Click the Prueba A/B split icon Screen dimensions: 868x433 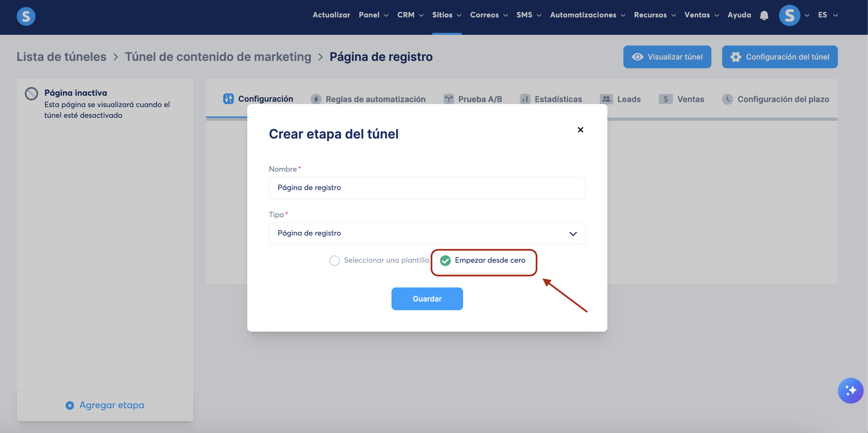(448, 99)
